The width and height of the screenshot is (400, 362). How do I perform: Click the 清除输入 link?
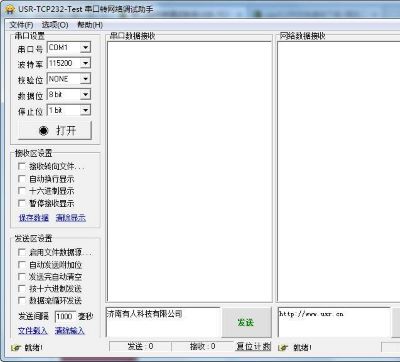69,331
